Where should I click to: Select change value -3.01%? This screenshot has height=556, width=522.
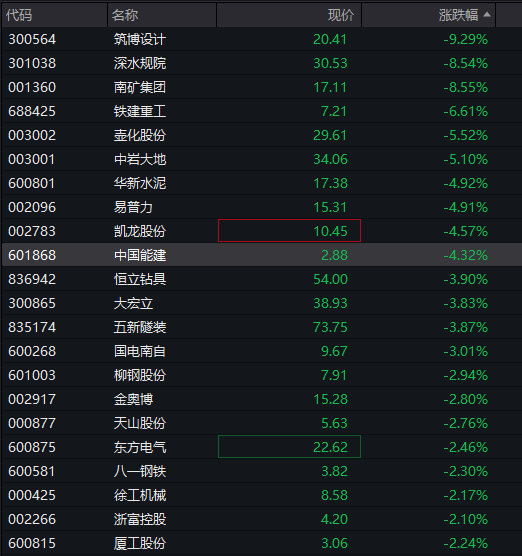click(466, 351)
